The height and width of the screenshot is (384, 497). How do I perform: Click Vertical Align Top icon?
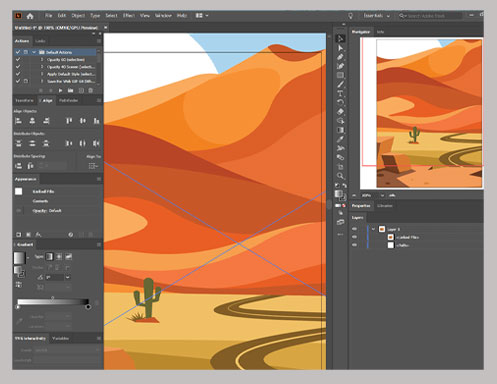(69, 121)
